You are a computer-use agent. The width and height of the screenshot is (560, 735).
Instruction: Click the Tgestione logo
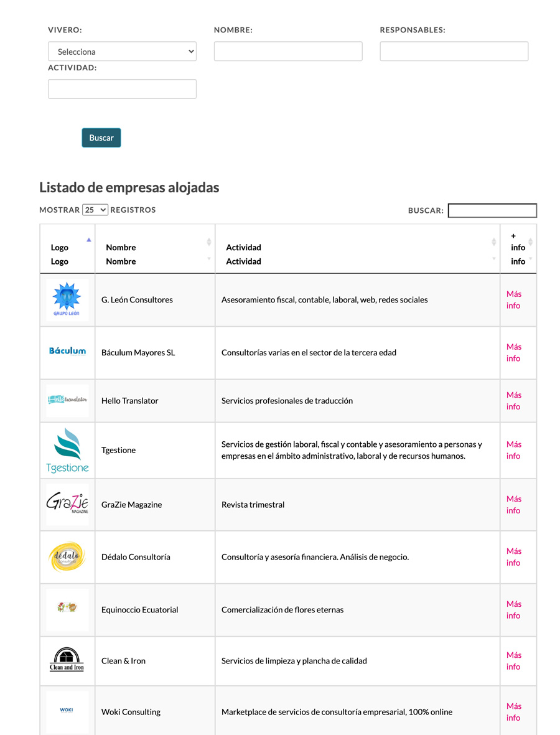pyautogui.click(x=67, y=450)
